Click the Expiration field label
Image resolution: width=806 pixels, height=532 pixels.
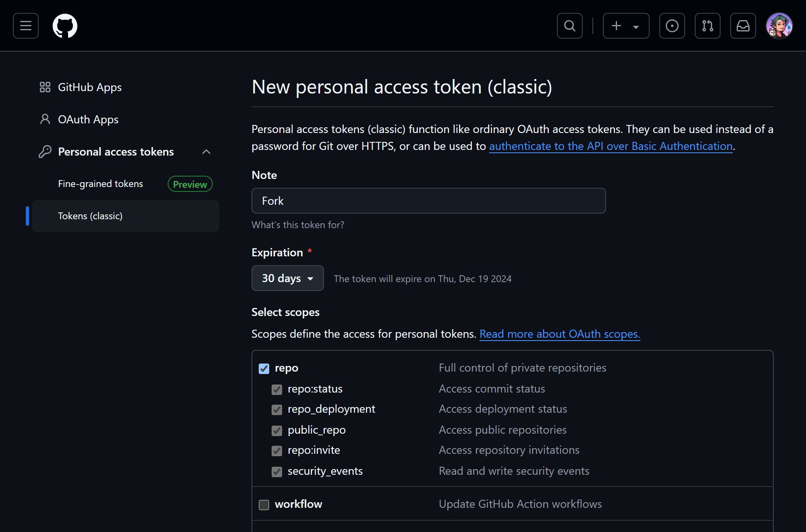coord(277,252)
